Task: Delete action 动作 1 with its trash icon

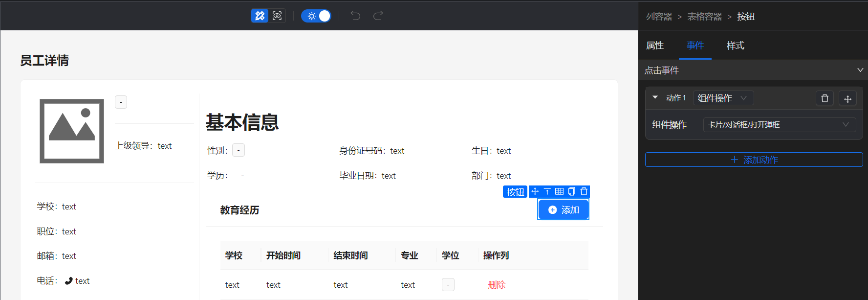Action: 825,98
